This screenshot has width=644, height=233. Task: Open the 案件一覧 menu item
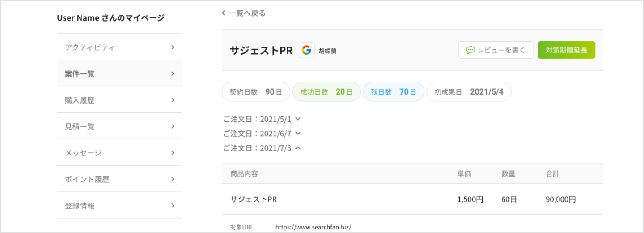(x=119, y=73)
